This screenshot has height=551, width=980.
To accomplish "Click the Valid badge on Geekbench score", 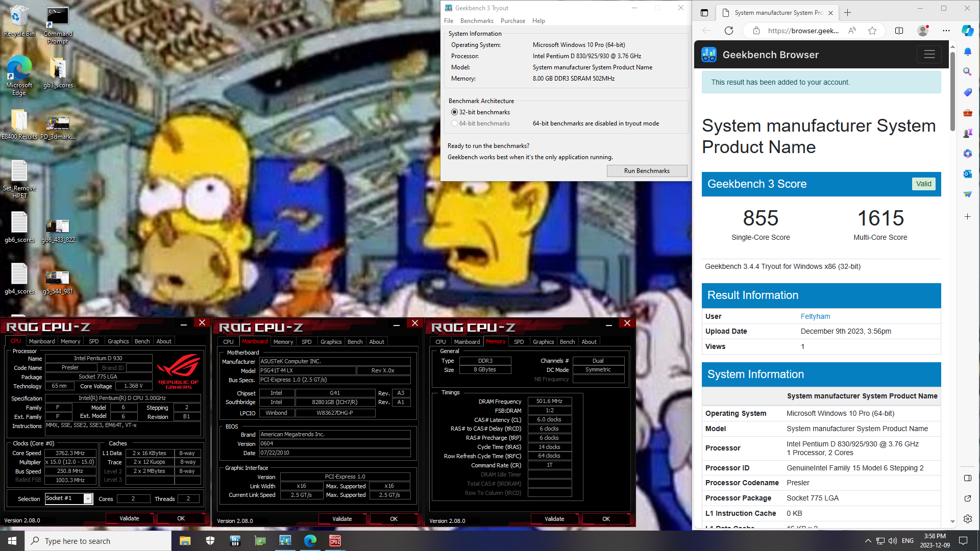I will 923,184.
